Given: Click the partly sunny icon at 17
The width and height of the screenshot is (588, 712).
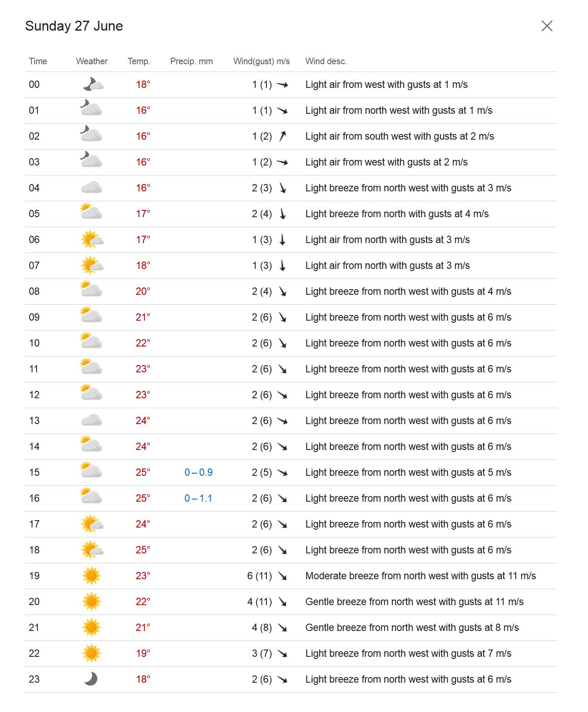Looking at the screenshot, I should (92, 524).
